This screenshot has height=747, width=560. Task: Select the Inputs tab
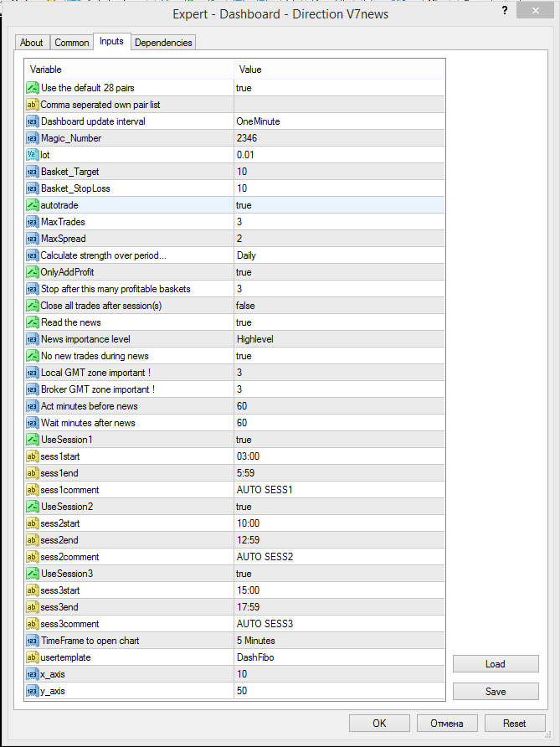tap(112, 41)
